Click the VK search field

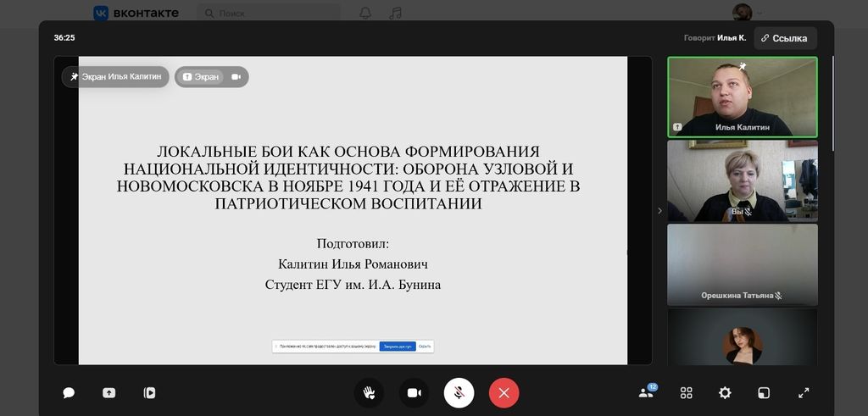[x=271, y=14]
